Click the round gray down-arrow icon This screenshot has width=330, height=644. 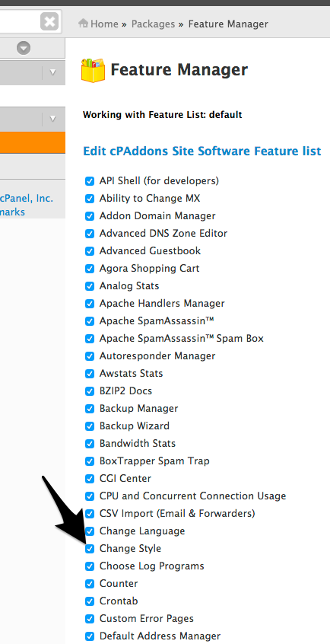[x=24, y=49]
